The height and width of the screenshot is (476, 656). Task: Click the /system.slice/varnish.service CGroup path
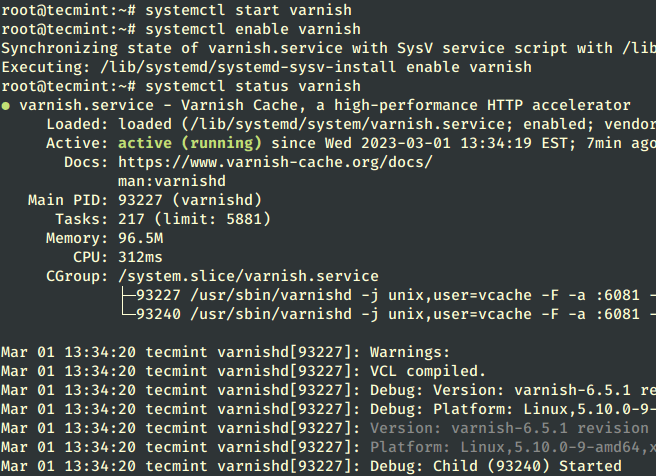tap(248, 276)
